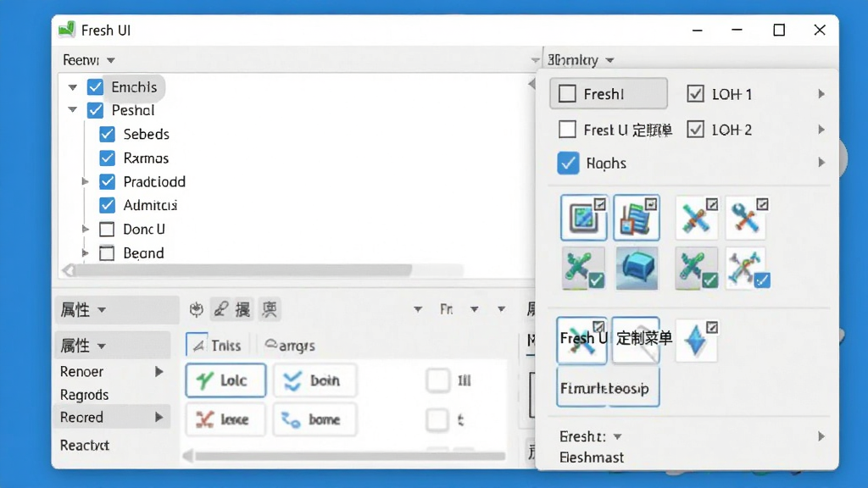
Task: Open the 定制菜单 tile
Action: point(637,341)
